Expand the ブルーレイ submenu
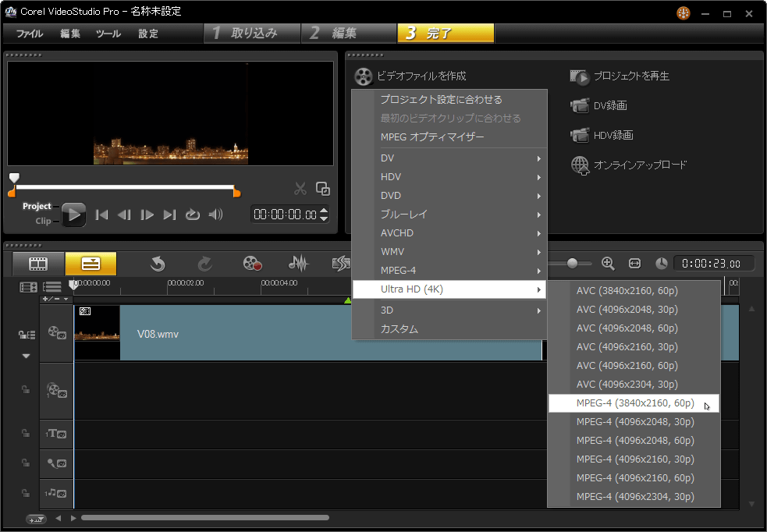Image resolution: width=767 pixels, height=532 pixels. pos(449,215)
